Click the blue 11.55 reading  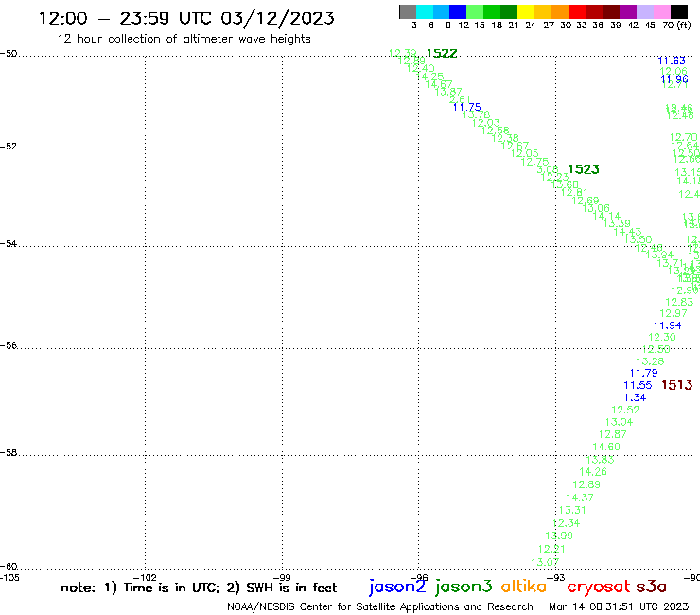tap(638, 385)
